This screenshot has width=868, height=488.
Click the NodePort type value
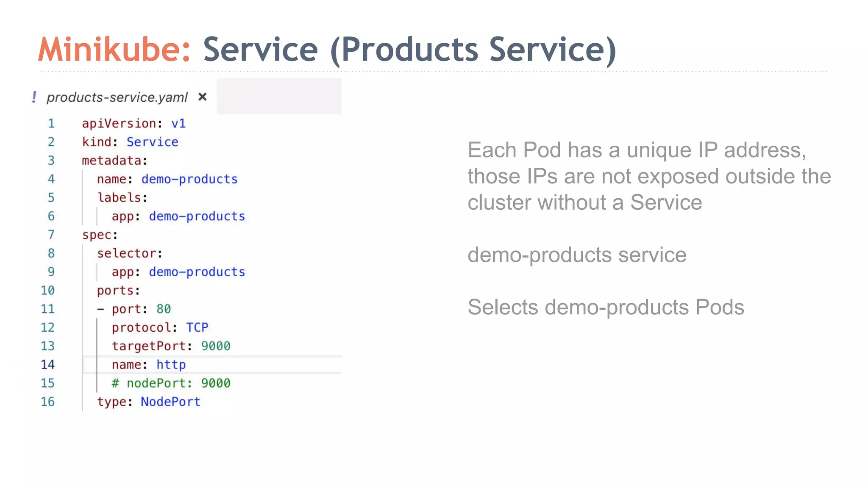170,402
